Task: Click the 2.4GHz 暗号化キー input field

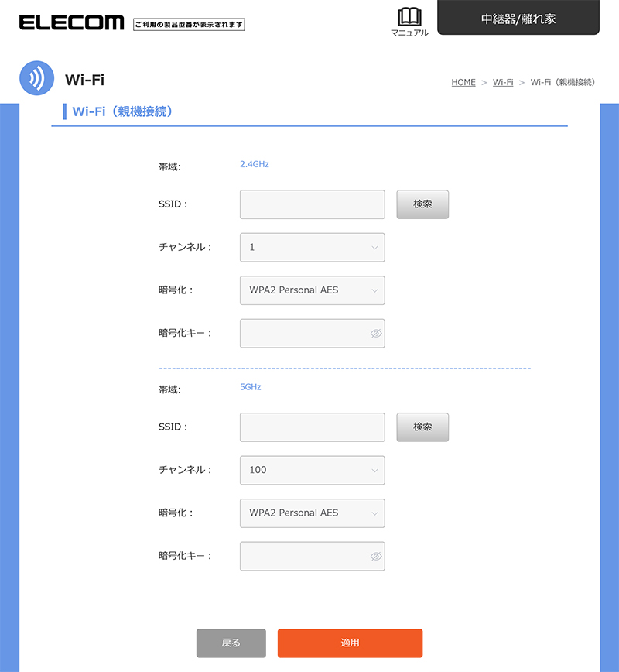Action: 303,334
